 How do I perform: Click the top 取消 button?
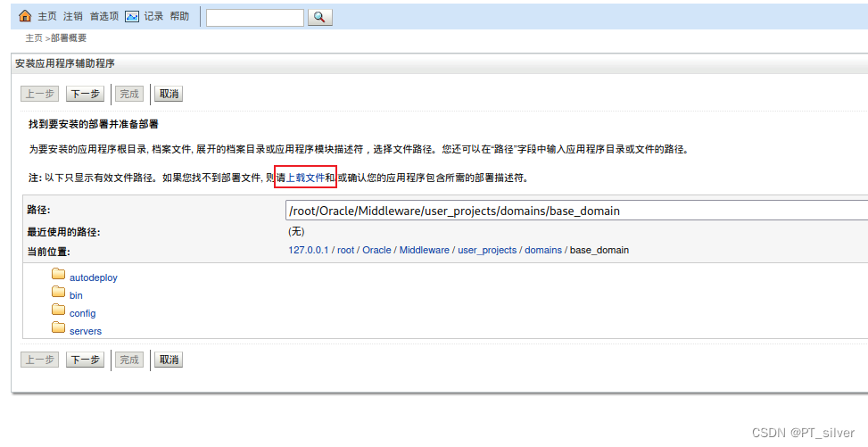169,94
